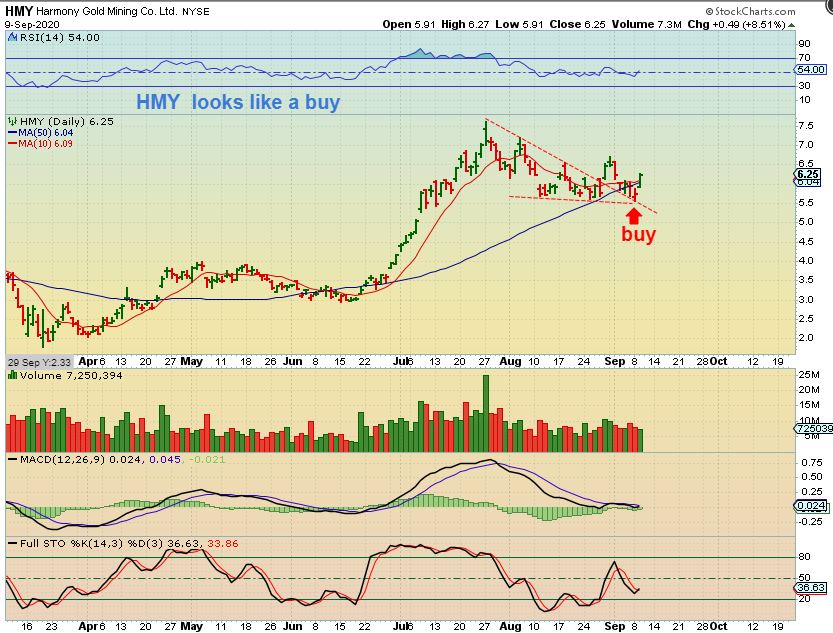This screenshot has height=633, width=833.
Task: Click Jun on the bottom stochastic date axis
Action: pos(292,626)
